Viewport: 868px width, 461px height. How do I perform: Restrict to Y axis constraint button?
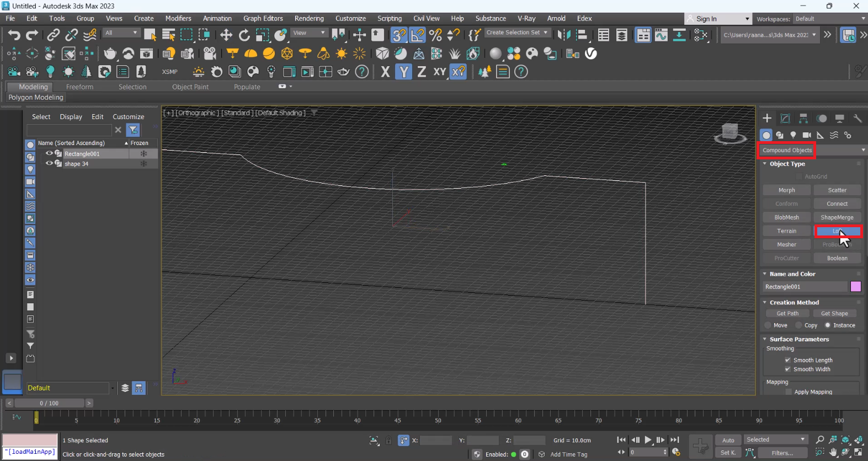(403, 72)
